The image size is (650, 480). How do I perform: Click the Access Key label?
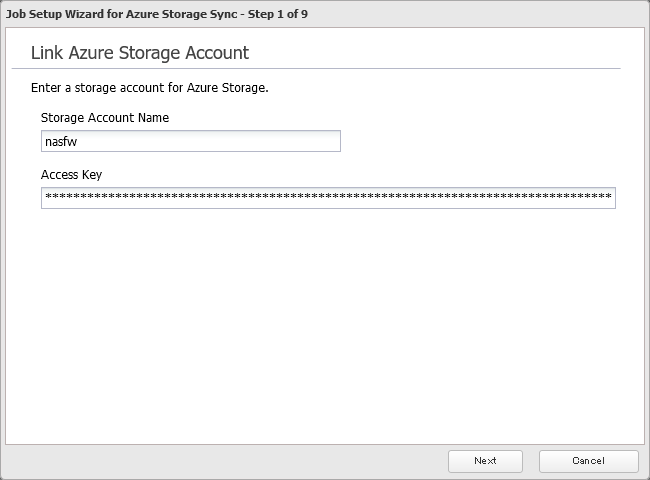[71, 175]
